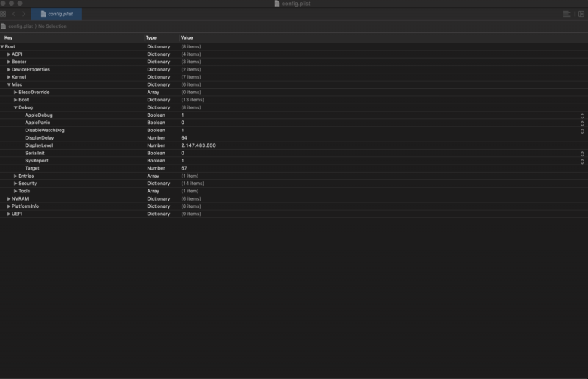Click the Number type of DisplayDelay
Screen dimensions: 588x379
156,138
